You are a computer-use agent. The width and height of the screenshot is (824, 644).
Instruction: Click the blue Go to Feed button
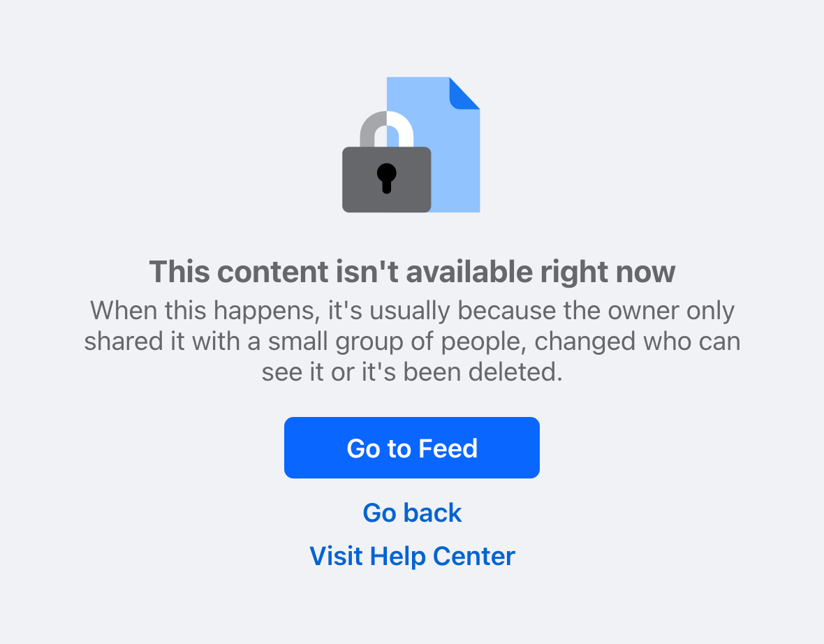412,448
